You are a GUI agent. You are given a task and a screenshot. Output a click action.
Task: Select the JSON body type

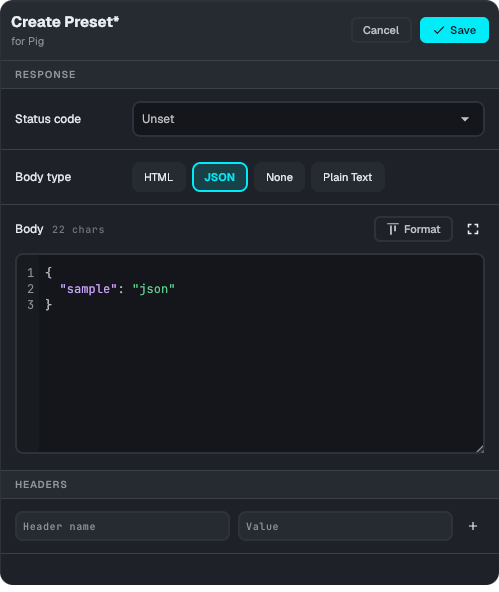click(x=220, y=177)
